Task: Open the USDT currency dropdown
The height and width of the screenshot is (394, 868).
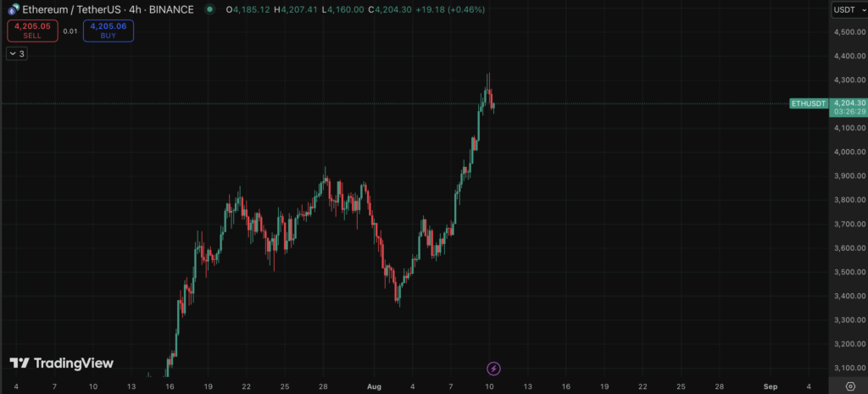Action: 849,9
